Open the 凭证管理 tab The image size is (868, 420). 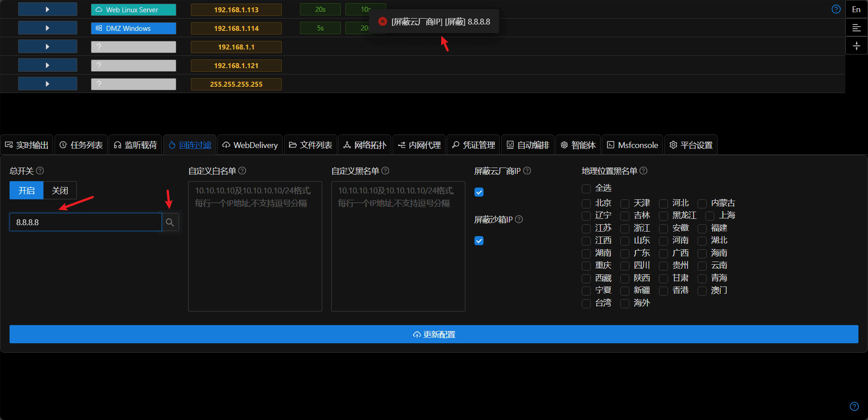pyautogui.click(x=474, y=145)
